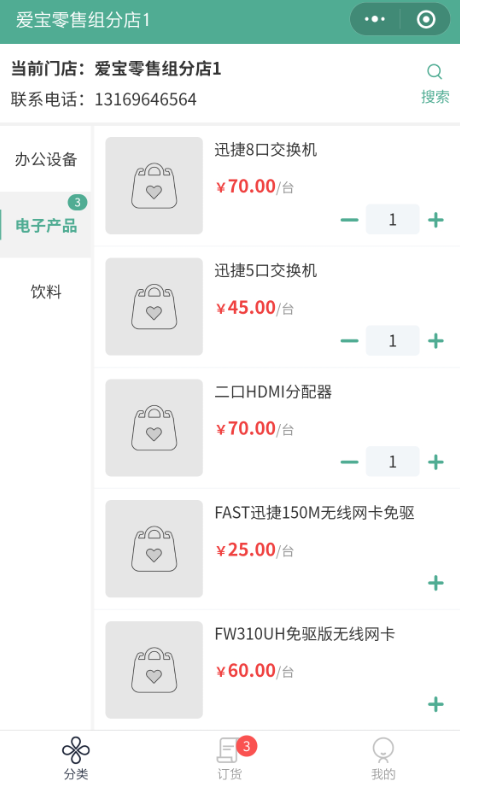
Task: Decrease quantity of 迅捷5口交换机
Action: 349,341
